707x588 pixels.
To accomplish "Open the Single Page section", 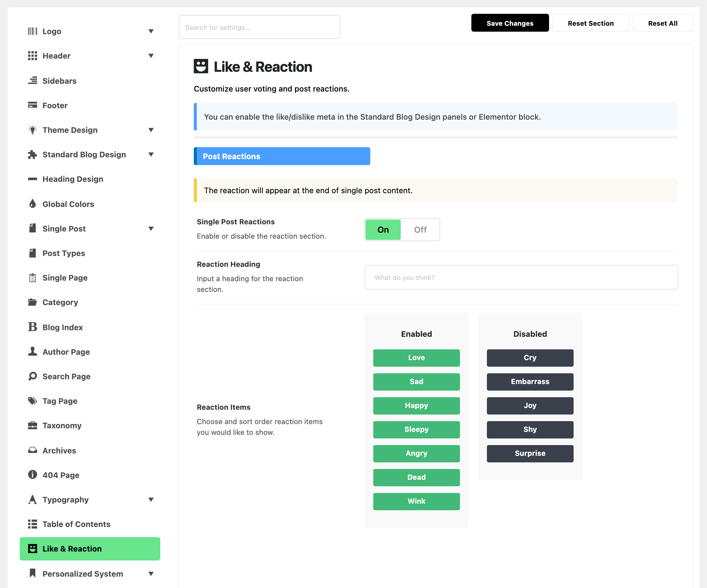I will 90,278.
